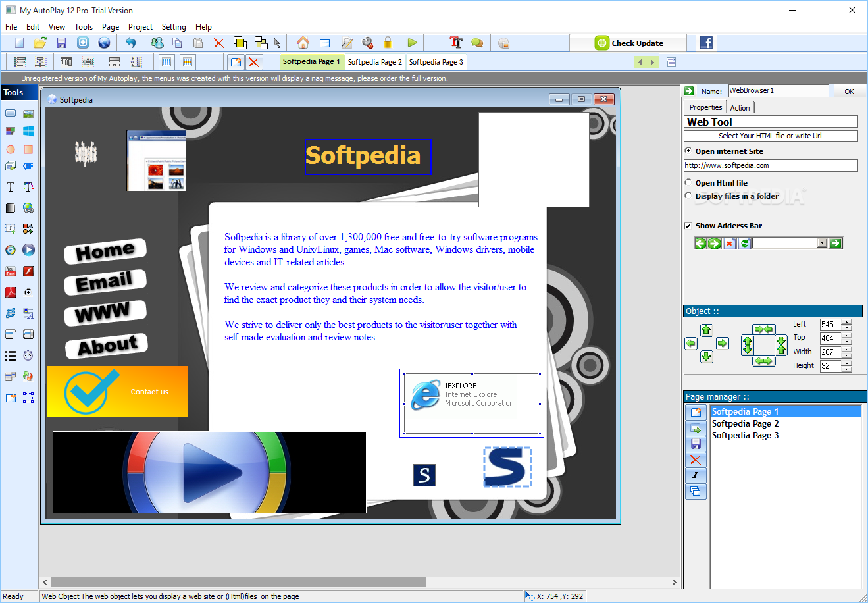This screenshot has width=868, height=603.
Task: Open the Project menu
Action: pos(140,27)
